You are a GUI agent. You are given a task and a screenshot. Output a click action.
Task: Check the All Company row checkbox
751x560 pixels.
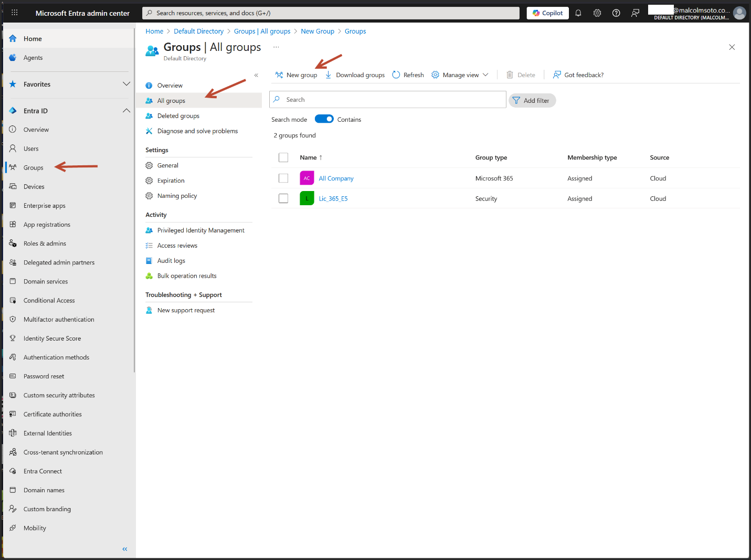click(283, 178)
